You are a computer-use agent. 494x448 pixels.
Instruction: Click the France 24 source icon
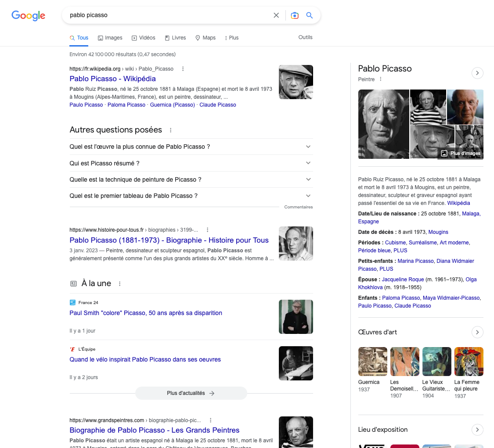[x=72, y=303]
